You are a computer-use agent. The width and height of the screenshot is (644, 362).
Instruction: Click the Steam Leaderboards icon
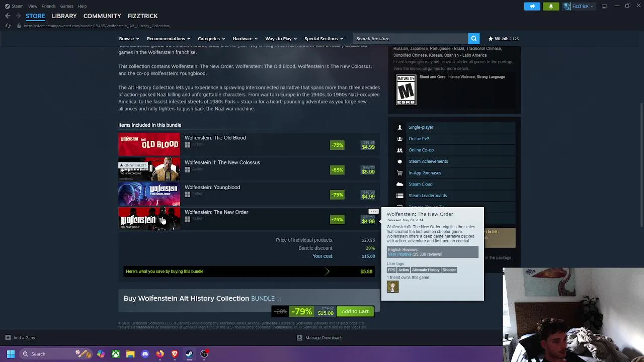tap(399, 196)
